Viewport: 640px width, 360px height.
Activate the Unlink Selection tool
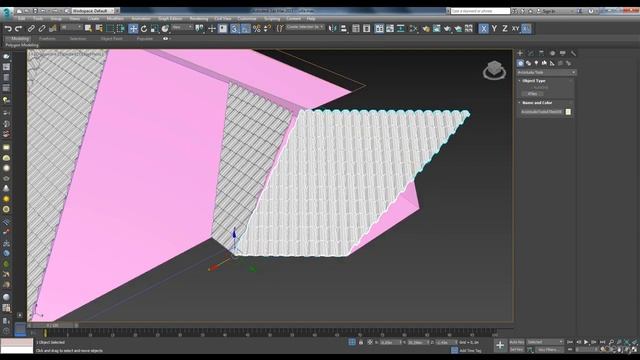[42, 29]
